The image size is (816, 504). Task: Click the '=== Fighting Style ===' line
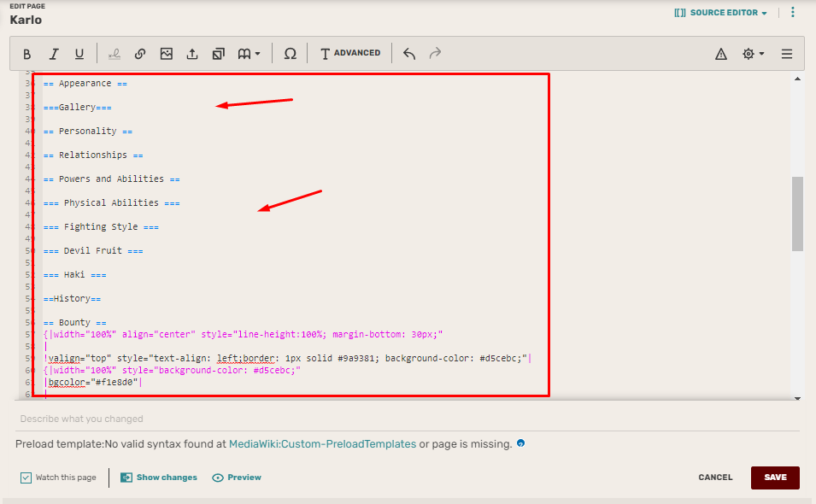(x=101, y=226)
